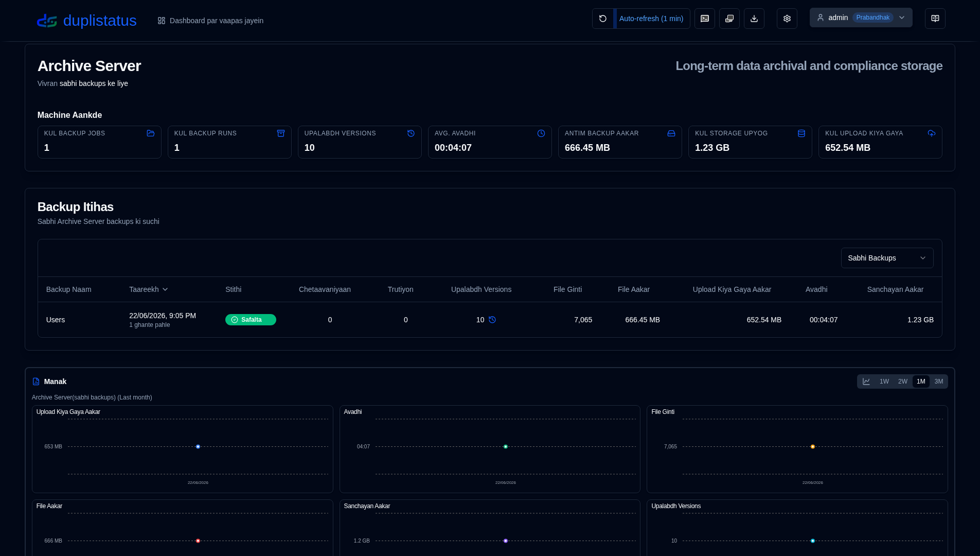
Task: Click the Safalta status badge
Action: coord(251,320)
